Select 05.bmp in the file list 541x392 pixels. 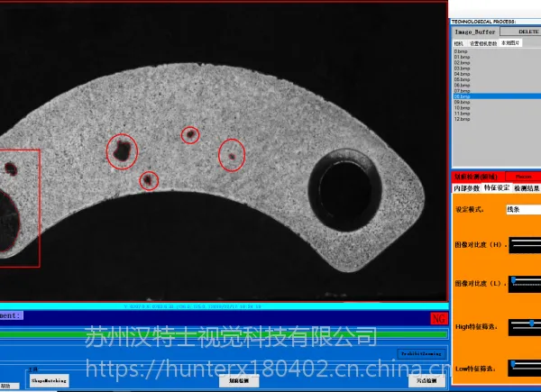click(x=462, y=79)
